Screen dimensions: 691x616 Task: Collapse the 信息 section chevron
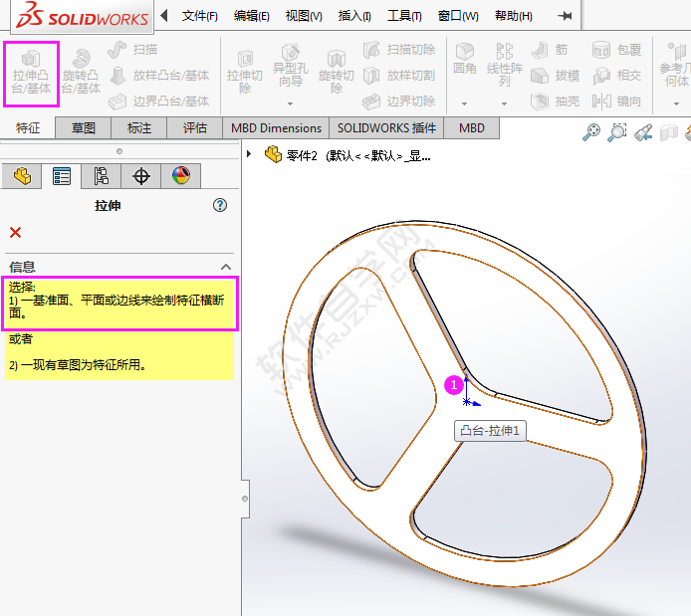pos(226,267)
